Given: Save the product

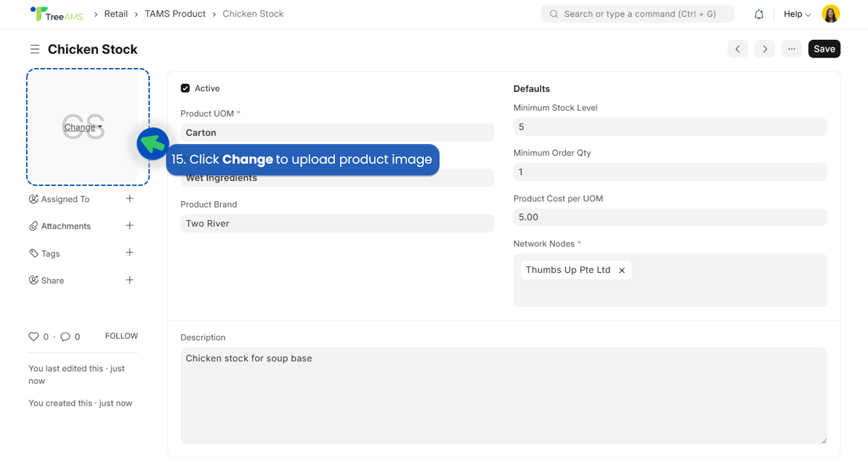Looking at the screenshot, I should 824,49.
